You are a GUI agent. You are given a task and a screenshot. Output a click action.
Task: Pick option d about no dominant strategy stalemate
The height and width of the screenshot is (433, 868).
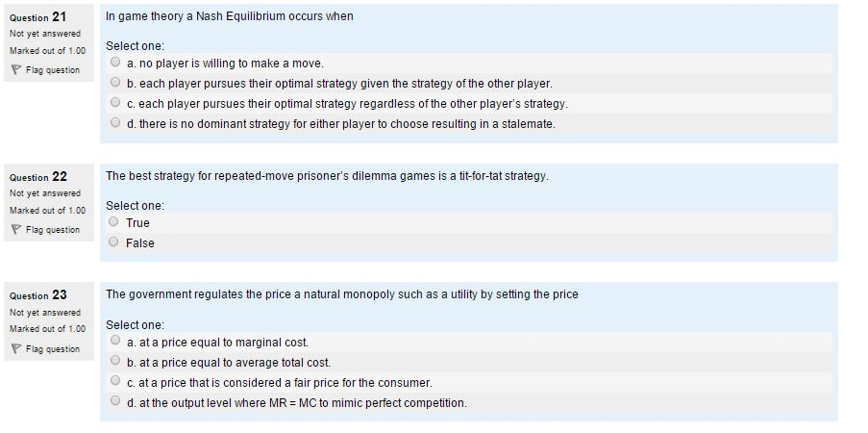(x=115, y=122)
